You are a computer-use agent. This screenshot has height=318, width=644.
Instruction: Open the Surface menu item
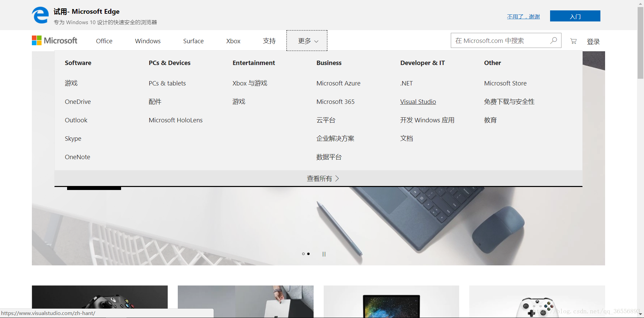[194, 41]
